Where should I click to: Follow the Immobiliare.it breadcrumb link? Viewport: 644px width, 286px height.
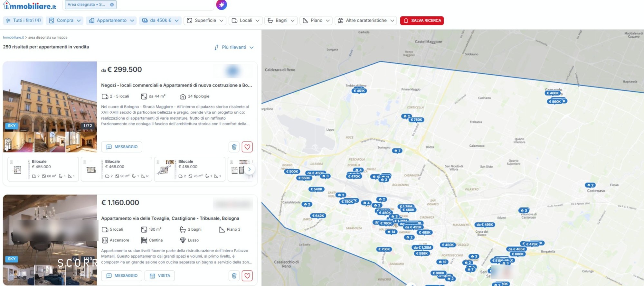[13, 37]
